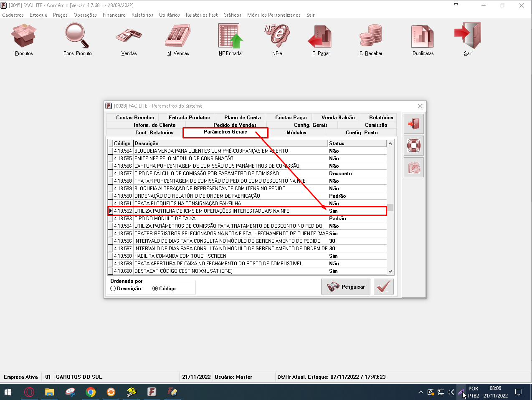Sort by the Status column header

357,143
